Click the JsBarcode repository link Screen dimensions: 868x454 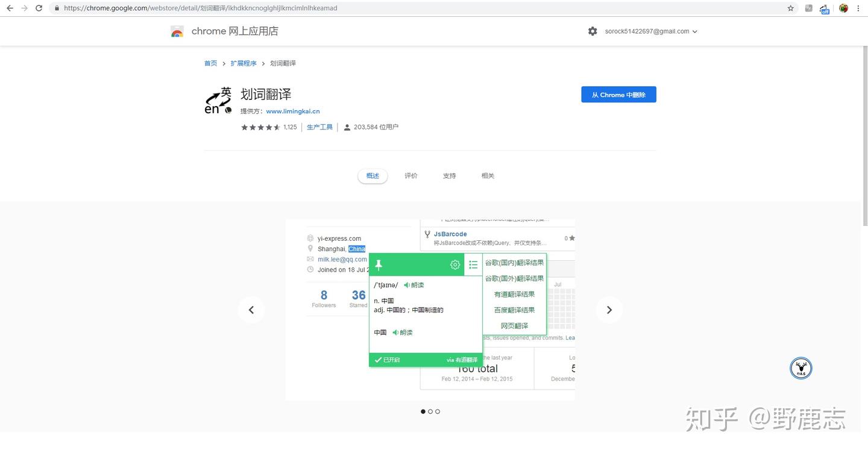(450, 234)
